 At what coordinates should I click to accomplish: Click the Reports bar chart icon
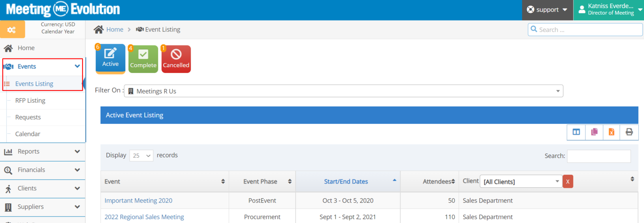[x=8, y=152]
